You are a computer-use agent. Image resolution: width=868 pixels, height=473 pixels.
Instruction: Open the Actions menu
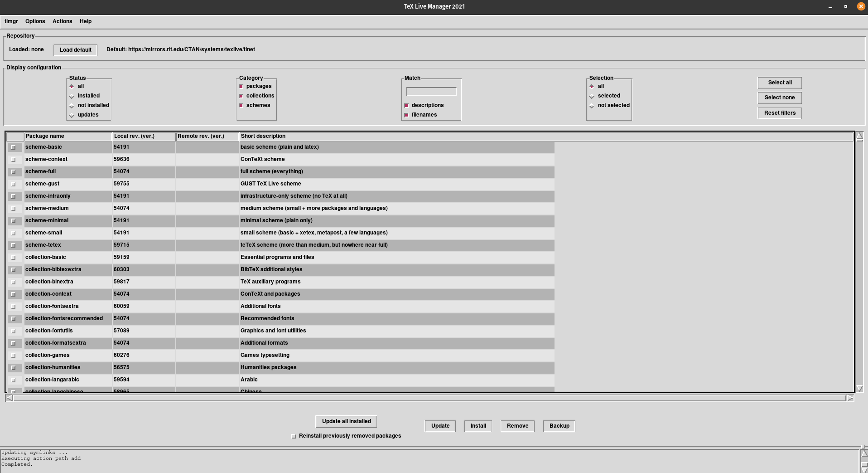tap(62, 21)
